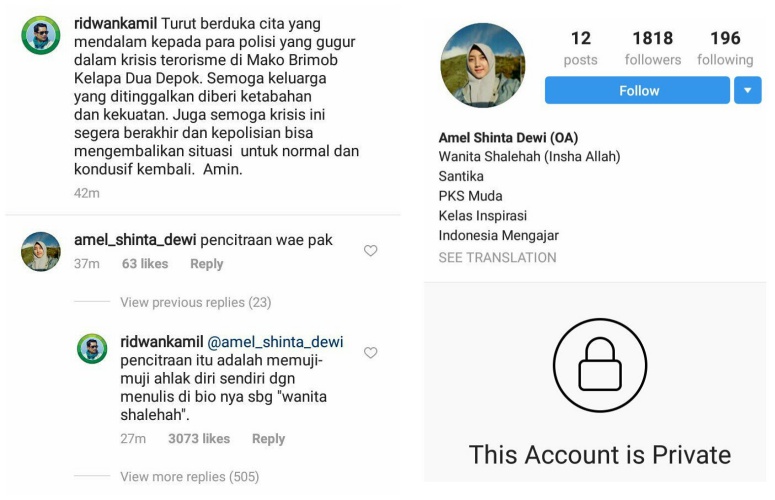The height and width of the screenshot is (500, 775).
Task: Open the @amel_shinta_dewi mention link
Action: pos(275,341)
